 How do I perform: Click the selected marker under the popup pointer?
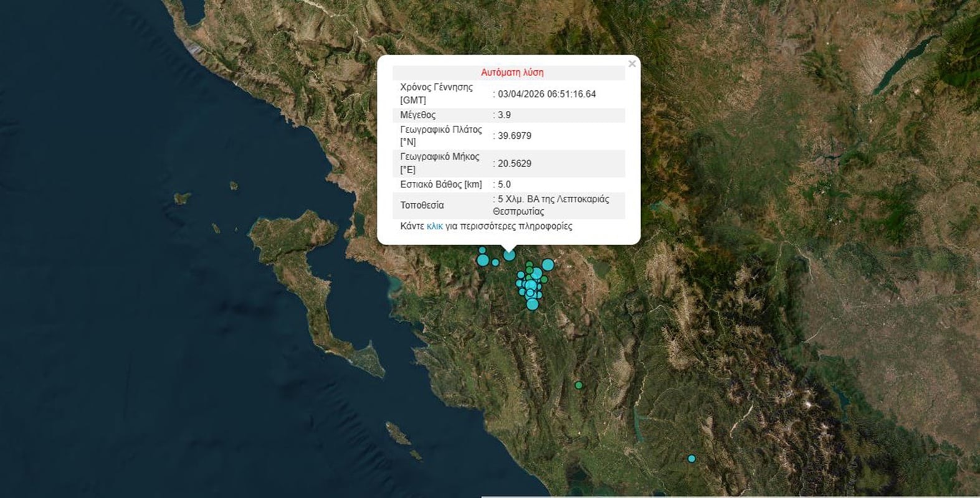[x=509, y=255]
